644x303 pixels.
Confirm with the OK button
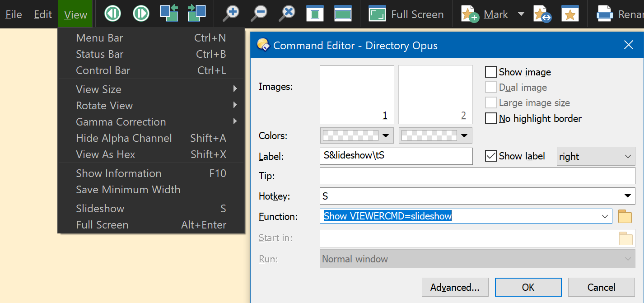tap(528, 287)
